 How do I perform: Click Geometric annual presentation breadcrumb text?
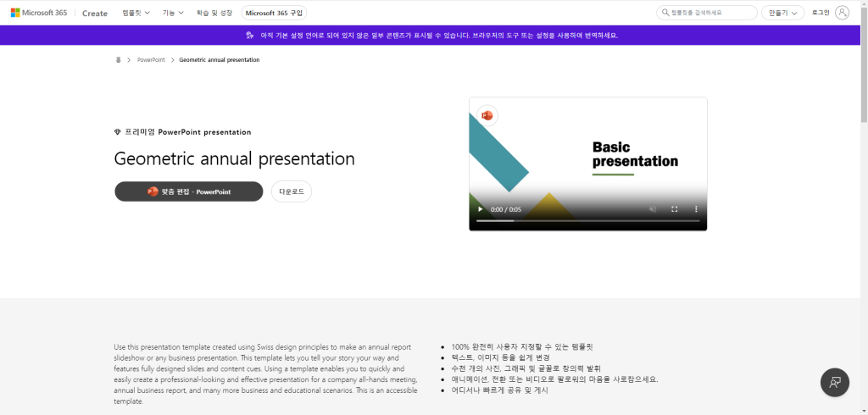[x=220, y=60]
